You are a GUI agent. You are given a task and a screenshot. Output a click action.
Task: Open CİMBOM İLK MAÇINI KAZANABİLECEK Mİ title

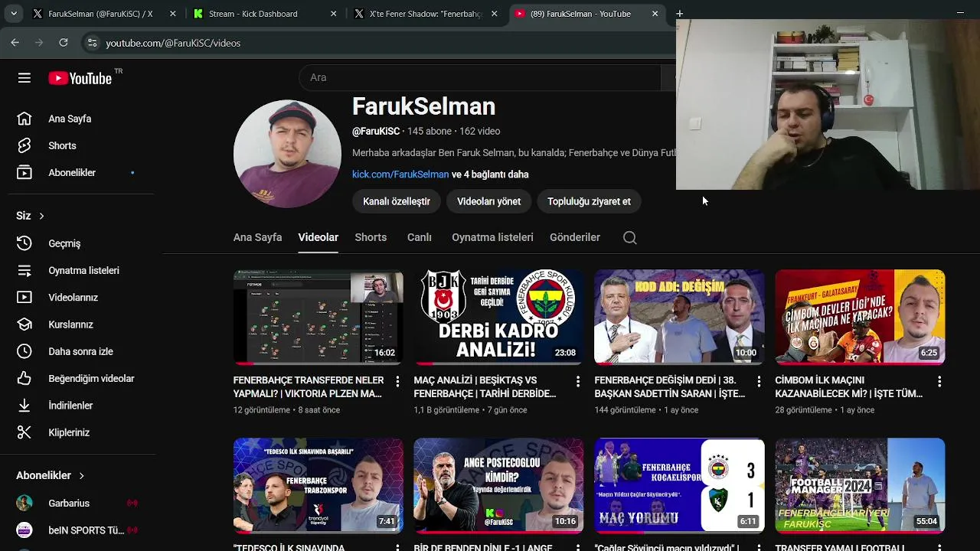coord(849,387)
